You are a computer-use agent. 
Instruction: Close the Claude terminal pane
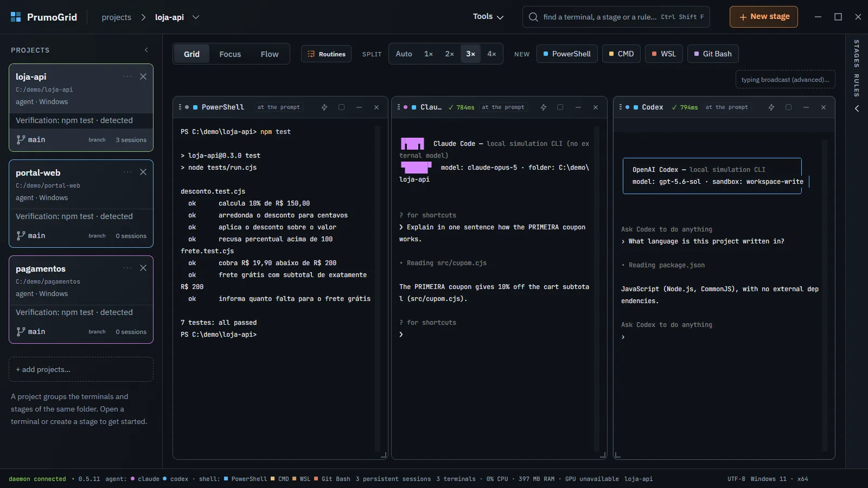point(596,107)
